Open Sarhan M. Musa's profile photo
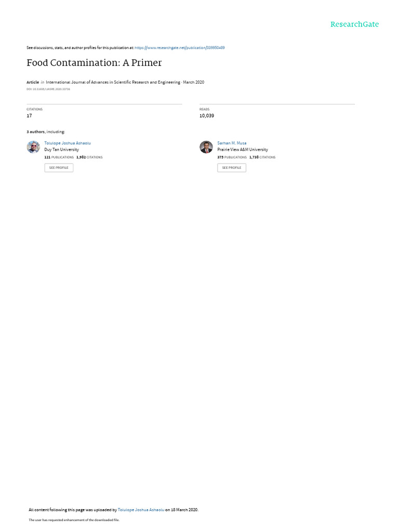Screen dimensions: 399x532 pyautogui.click(x=206, y=147)
